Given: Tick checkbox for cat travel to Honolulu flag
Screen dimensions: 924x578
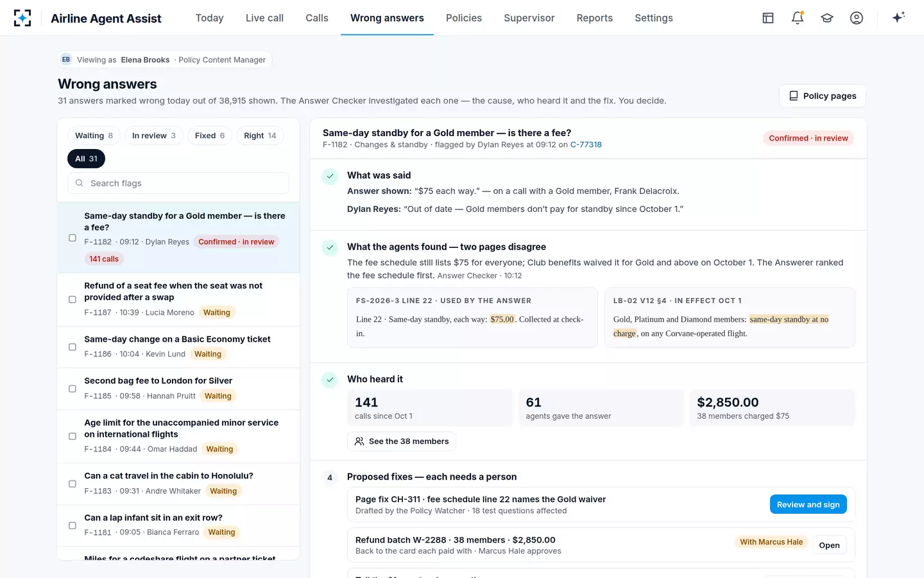Looking at the screenshot, I should tap(73, 484).
